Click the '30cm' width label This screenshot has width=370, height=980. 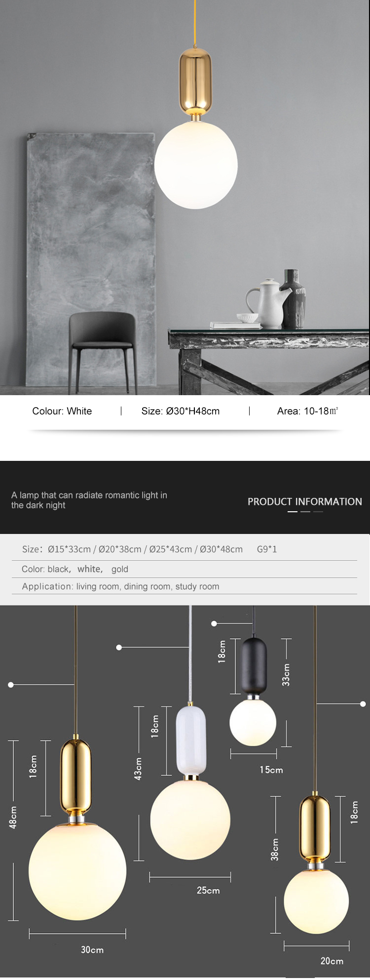pos(92,949)
